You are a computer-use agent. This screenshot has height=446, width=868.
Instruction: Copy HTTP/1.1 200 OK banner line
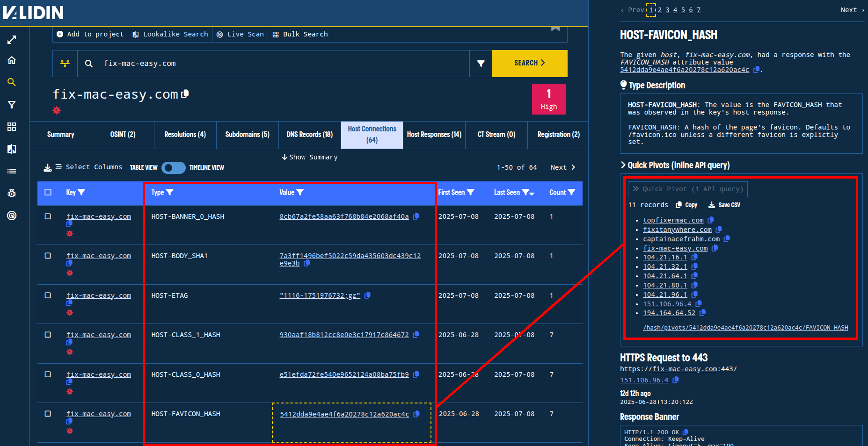point(686,432)
